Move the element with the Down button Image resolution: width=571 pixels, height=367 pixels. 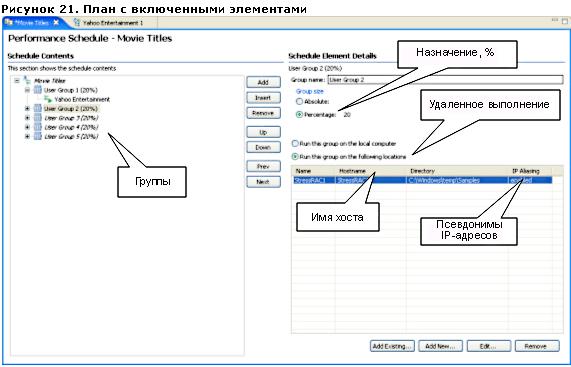point(263,147)
